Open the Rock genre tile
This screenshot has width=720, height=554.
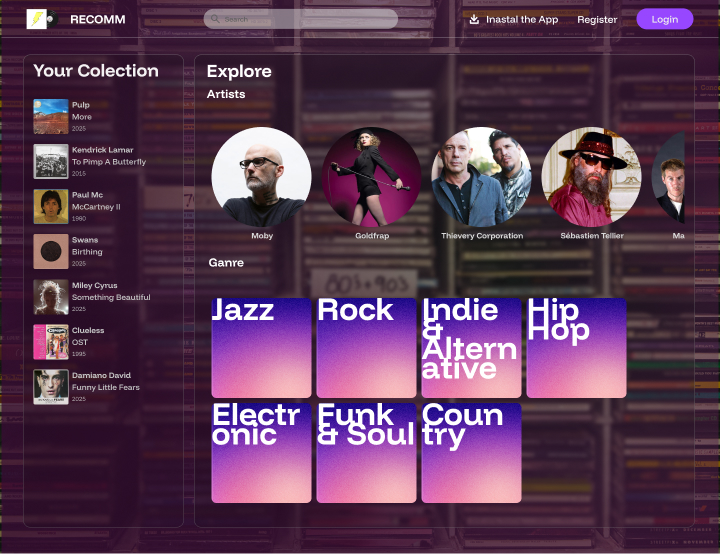tap(366, 348)
